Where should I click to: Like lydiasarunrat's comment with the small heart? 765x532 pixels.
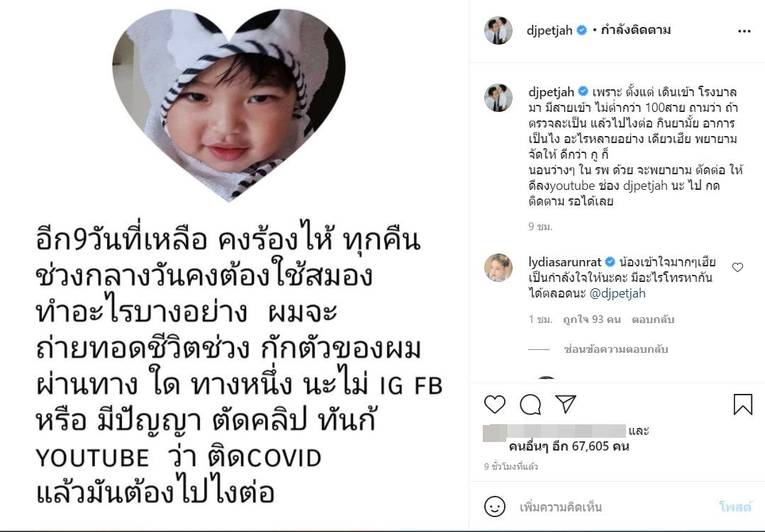(737, 267)
